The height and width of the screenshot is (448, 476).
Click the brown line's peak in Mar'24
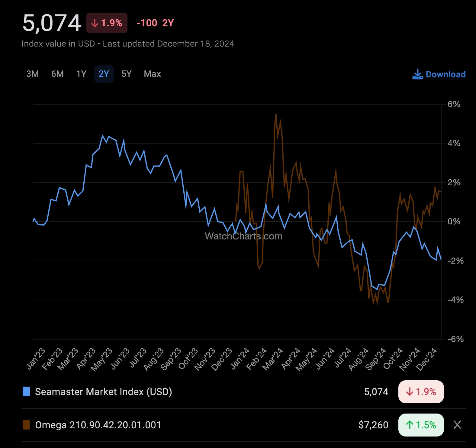point(276,115)
